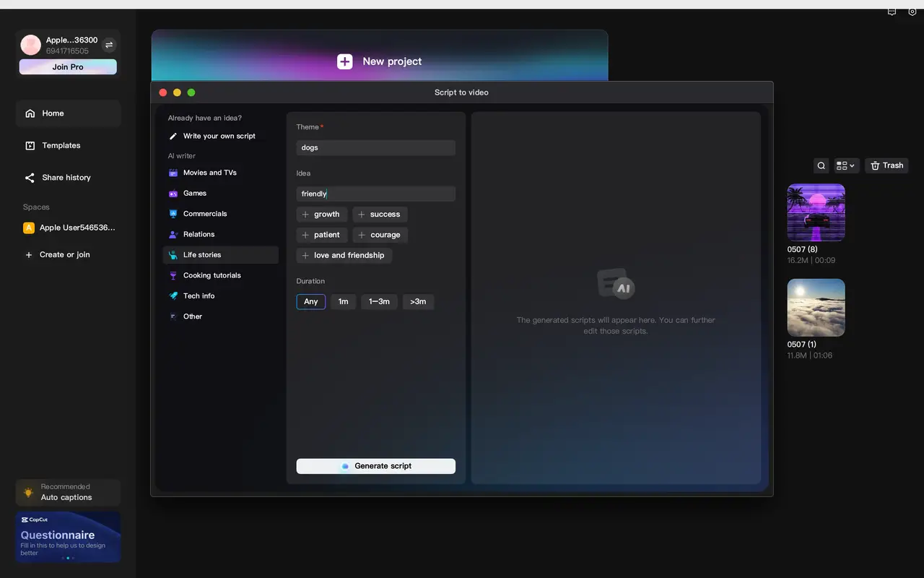The height and width of the screenshot is (578, 924).
Task: Open the Trash
Action: (x=886, y=165)
